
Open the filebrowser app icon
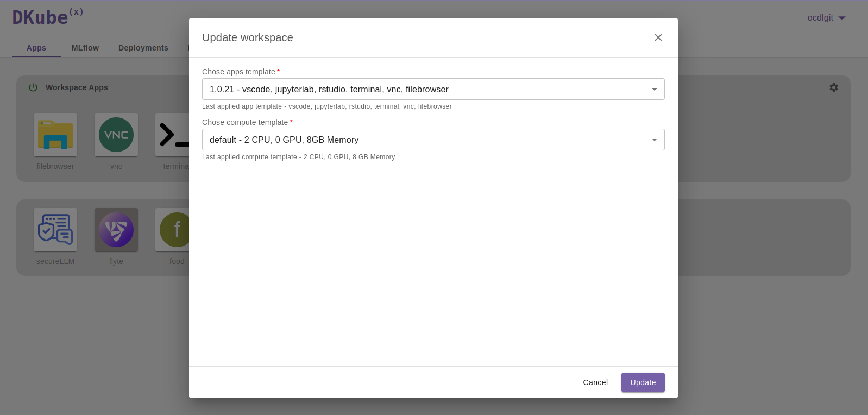point(55,135)
